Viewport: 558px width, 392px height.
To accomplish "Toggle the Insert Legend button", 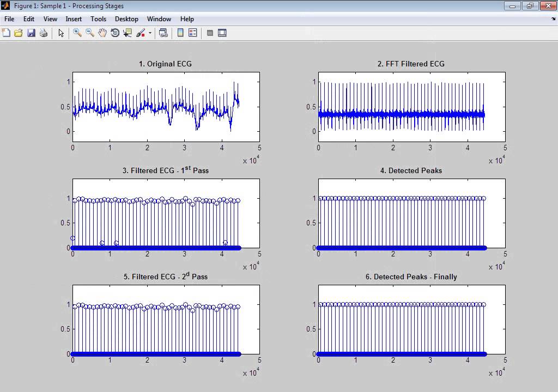I will [x=193, y=33].
